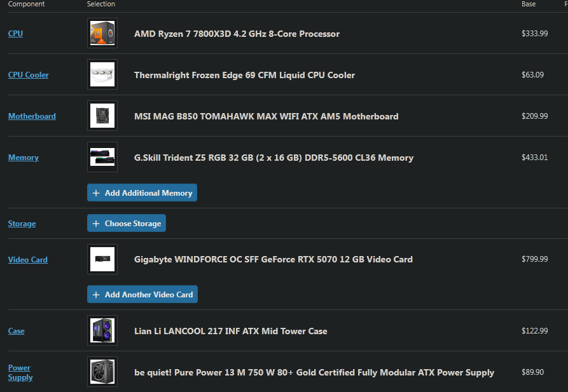Select Lian Li LANCOOL 217 INF case name

(231, 331)
